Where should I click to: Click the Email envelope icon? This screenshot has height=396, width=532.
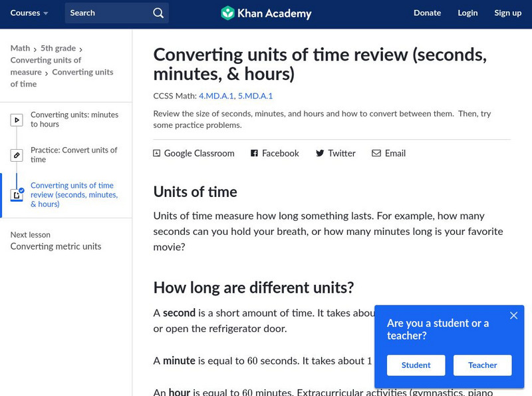coord(376,153)
